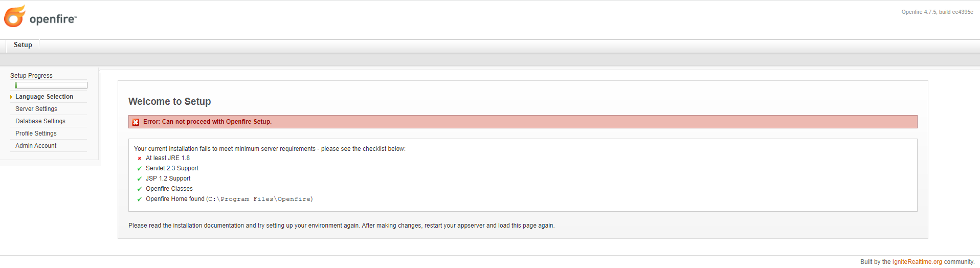Image resolution: width=980 pixels, height=268 pixels.
Task: Click green checkmark beside JSP 1.2 Support
Action: click(139, 179)
